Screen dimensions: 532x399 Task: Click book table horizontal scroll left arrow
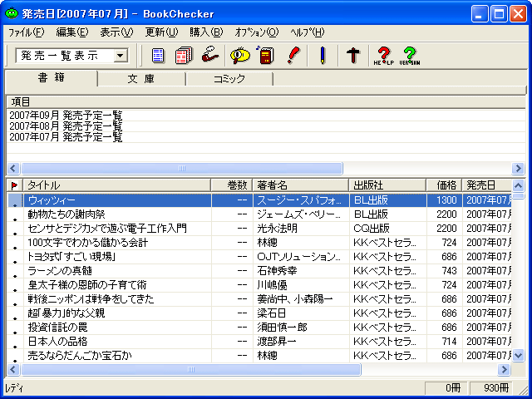(x=13, y=369)
